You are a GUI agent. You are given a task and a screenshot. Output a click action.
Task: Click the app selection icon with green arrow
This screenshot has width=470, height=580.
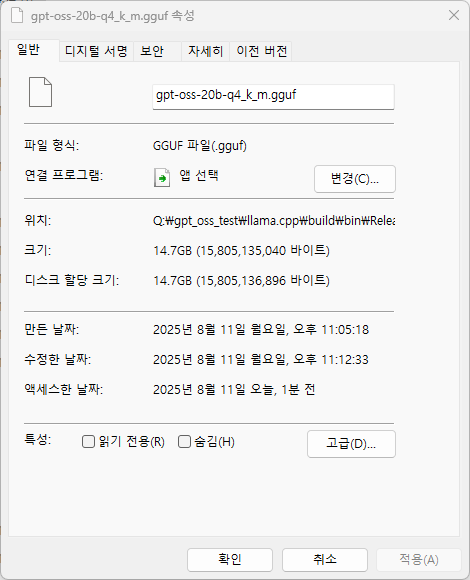point(162,178)
